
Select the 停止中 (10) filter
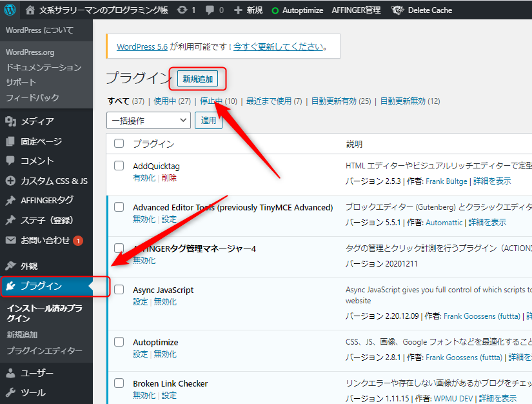click(x=219, y=101)
